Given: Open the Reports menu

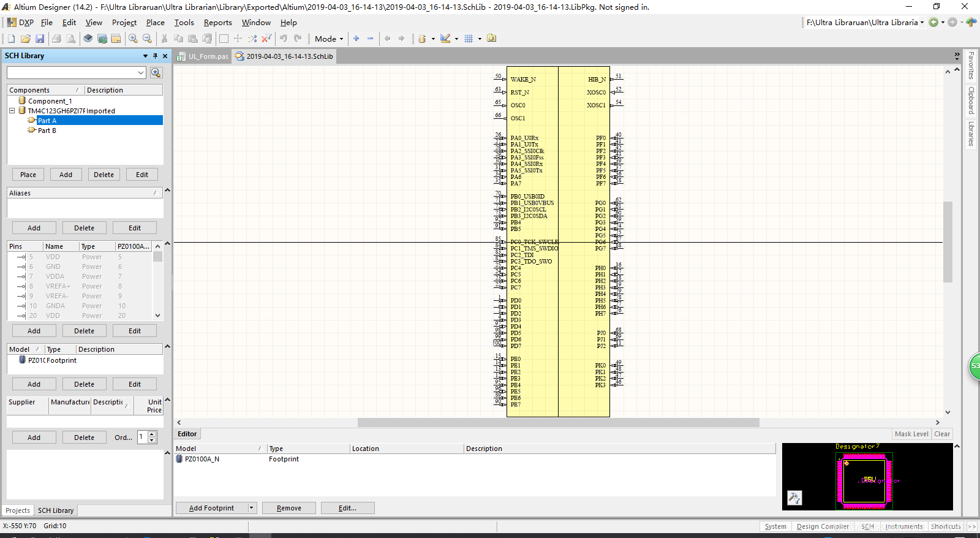Looking at the screenshot, I should [x=218, y=23].
